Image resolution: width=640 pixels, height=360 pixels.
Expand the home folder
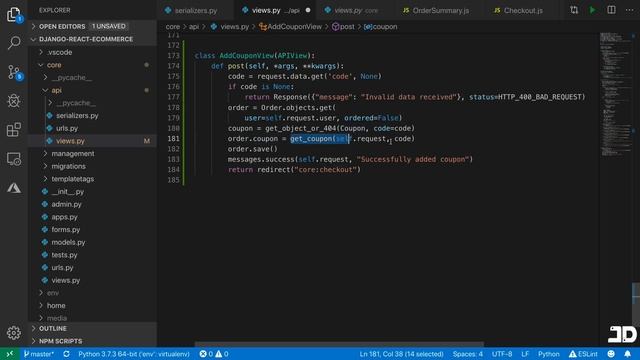click(92, 305)
